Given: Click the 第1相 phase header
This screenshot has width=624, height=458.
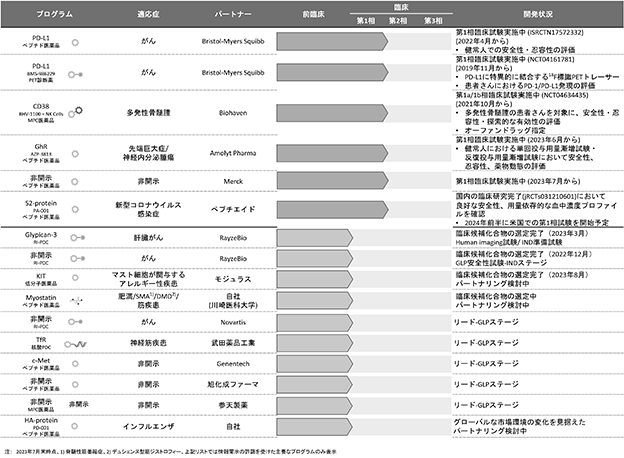Looking at the screenshot, I should (366, 21).
